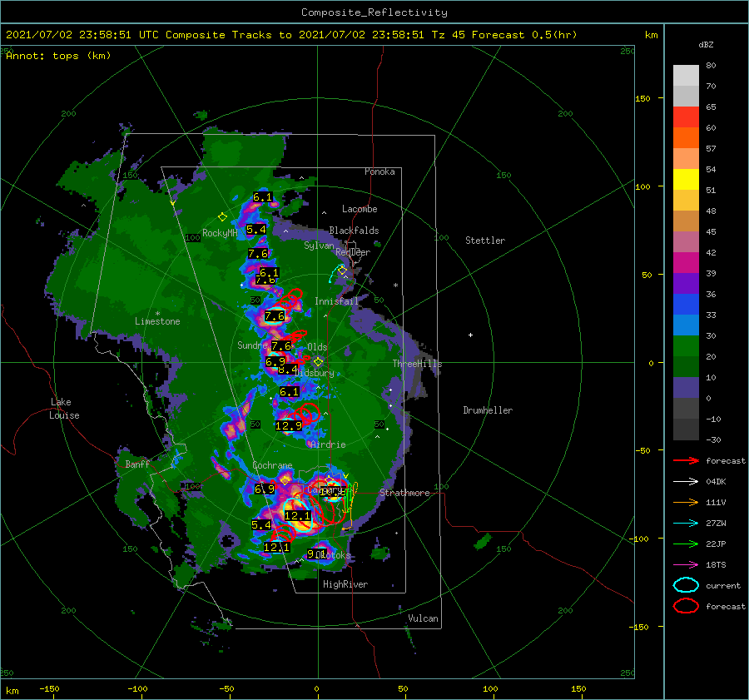Click the magenta 18TS track arrow
Screen dimensions: 749x700
686,565
